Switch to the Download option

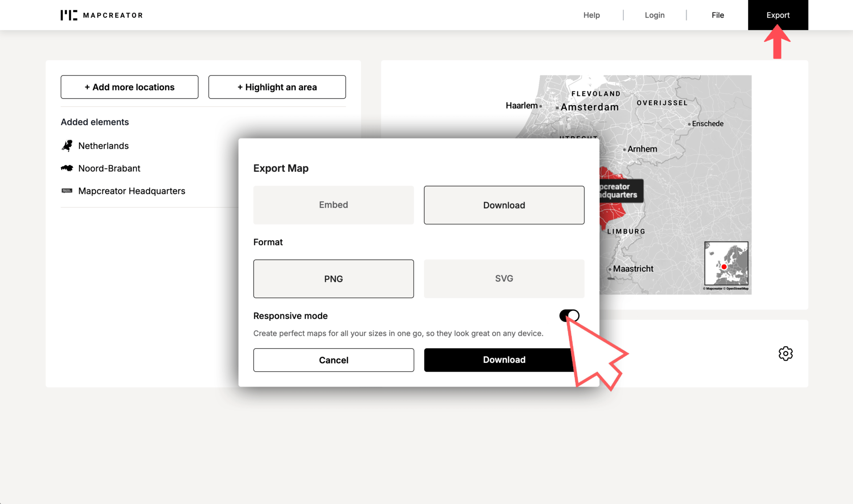[503, 205]
